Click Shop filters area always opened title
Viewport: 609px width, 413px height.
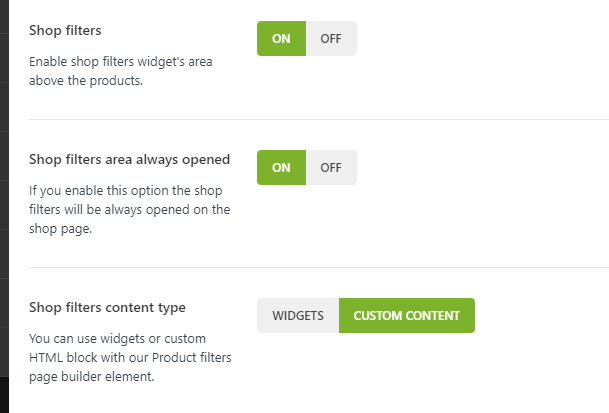coord(130,159)
